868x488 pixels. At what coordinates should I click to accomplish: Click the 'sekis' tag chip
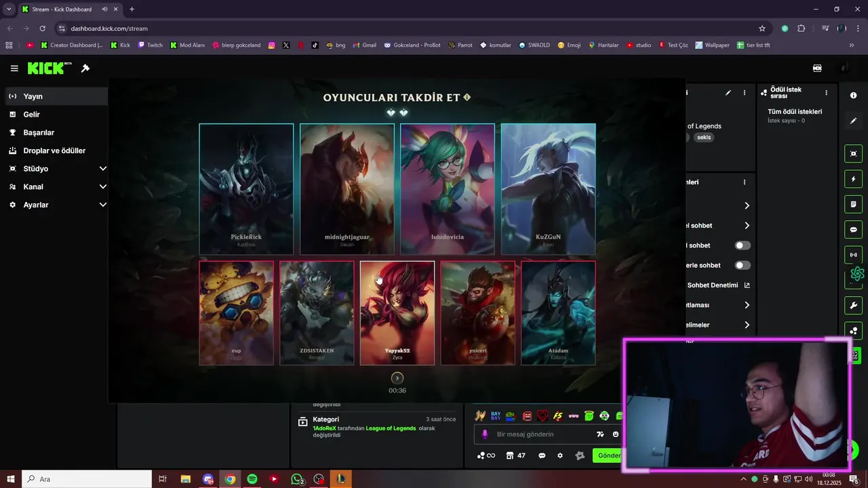(704, 138)
